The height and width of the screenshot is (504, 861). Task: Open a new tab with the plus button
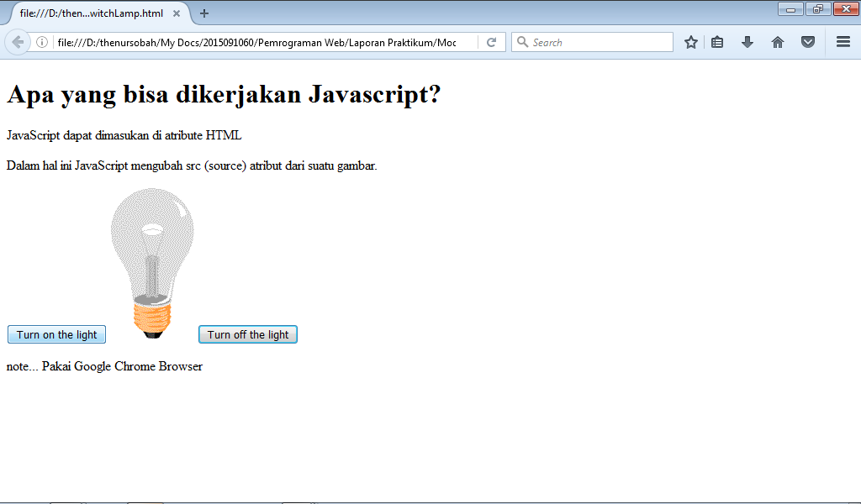204,13
